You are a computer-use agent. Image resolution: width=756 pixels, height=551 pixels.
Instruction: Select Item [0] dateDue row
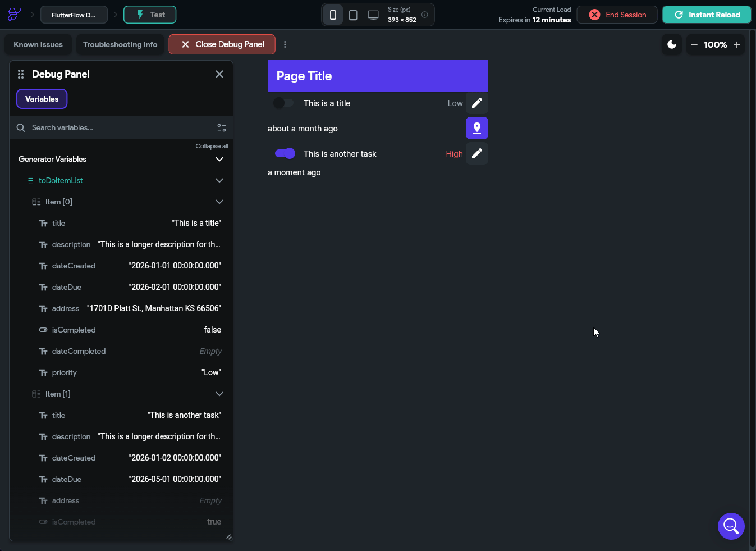(121, 287)
